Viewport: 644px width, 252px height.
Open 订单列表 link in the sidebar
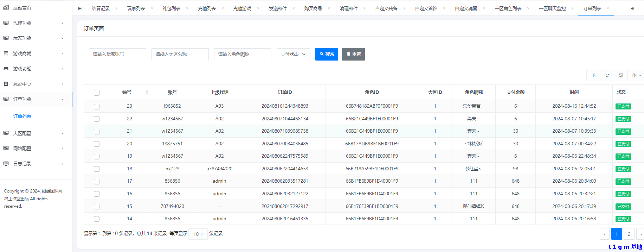tap(22, 116)
